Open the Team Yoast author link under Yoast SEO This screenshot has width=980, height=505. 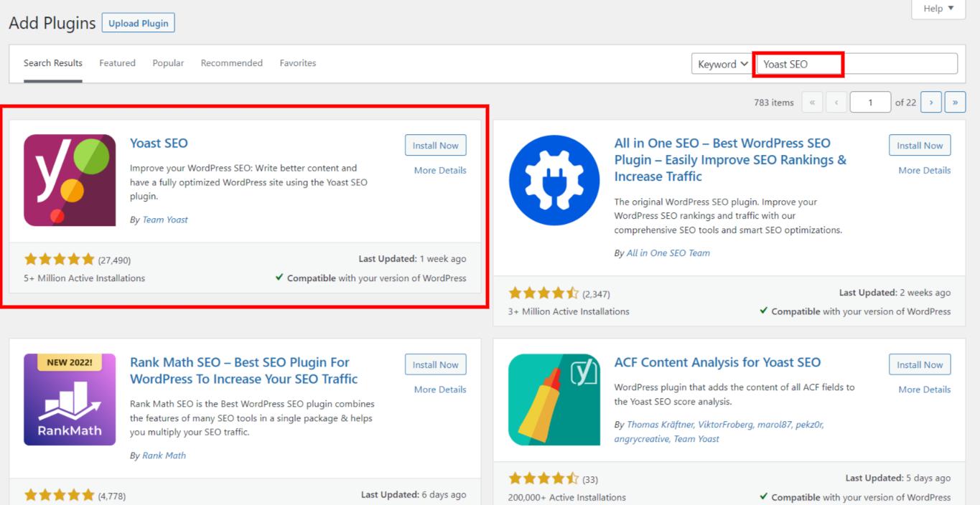coord(165,220)
